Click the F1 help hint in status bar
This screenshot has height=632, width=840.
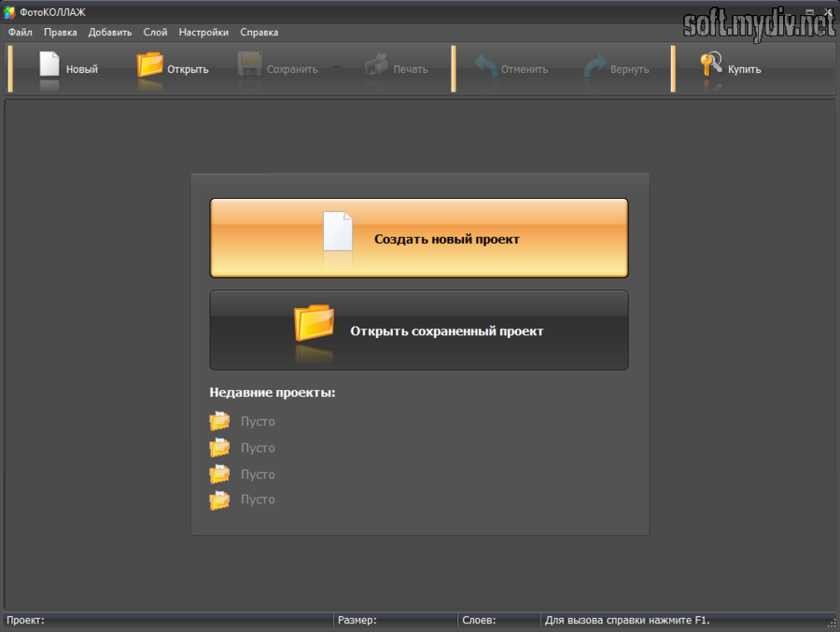[x=627, y=620]
